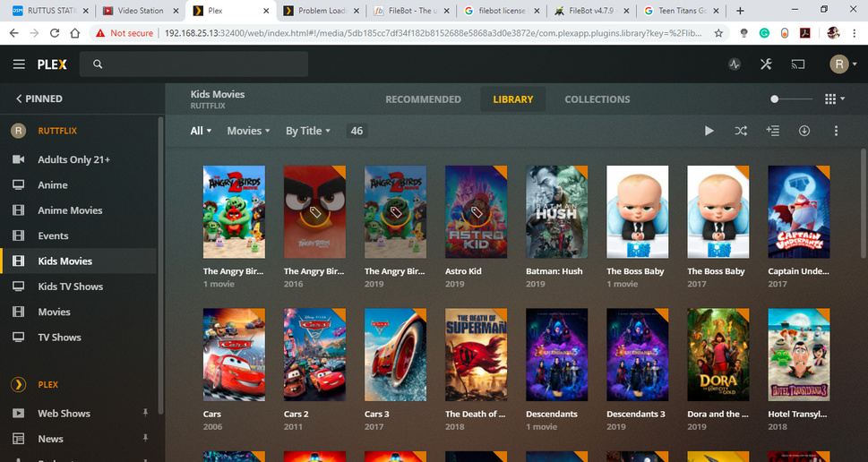
Task: Click the Chrome profile avatar
Action: [x=833, y=33]
